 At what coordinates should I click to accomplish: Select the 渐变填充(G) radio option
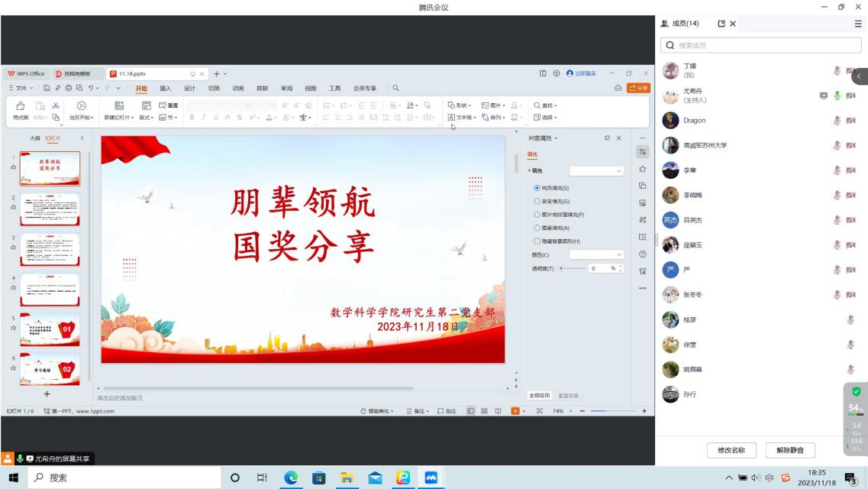[x=537, y=201]
